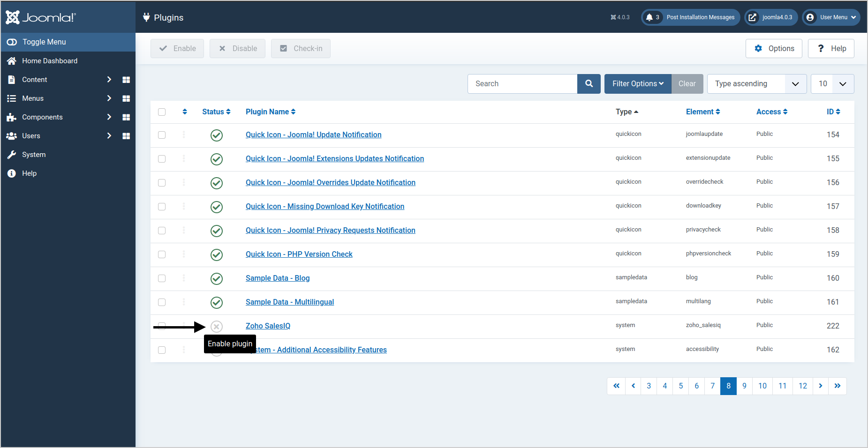The image size is (868, 448).
Task: Go to the last page double-arrow icon
Action: pos(837,386)
